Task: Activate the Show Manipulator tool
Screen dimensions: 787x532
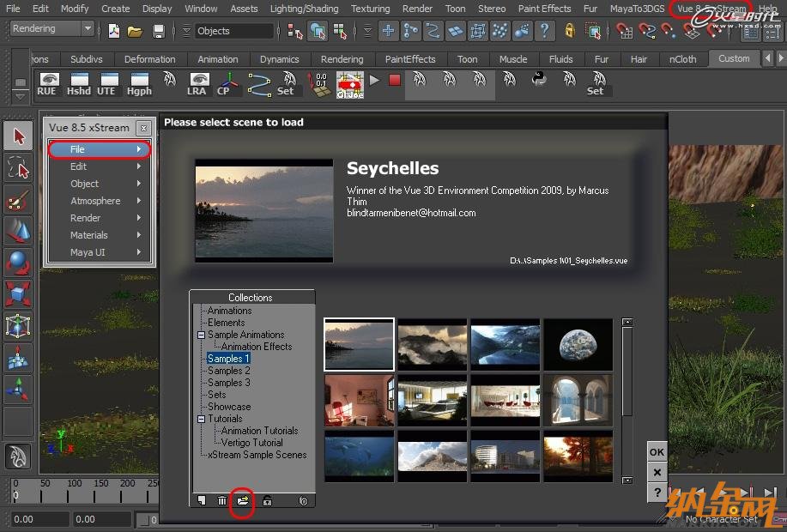Action: [19, 389]
